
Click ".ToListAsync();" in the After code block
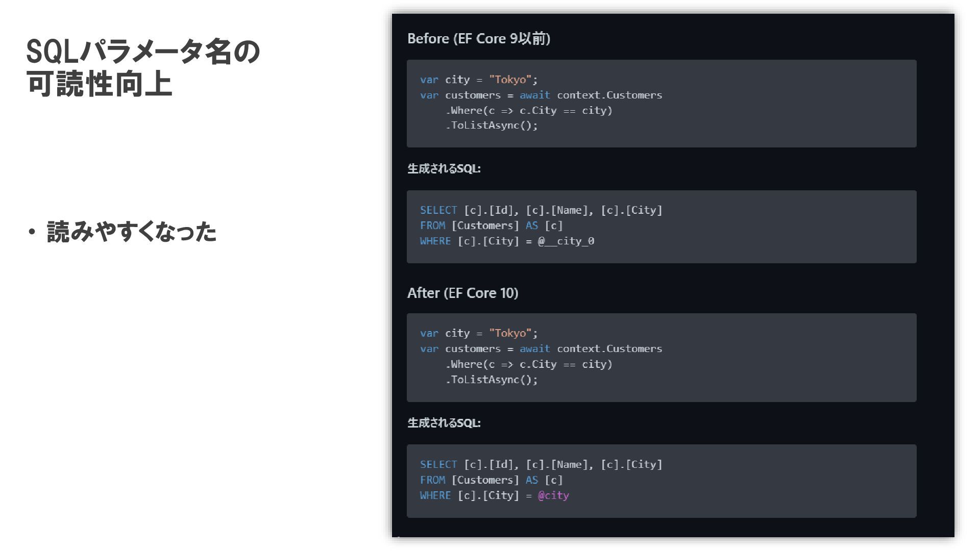point(492,380)
